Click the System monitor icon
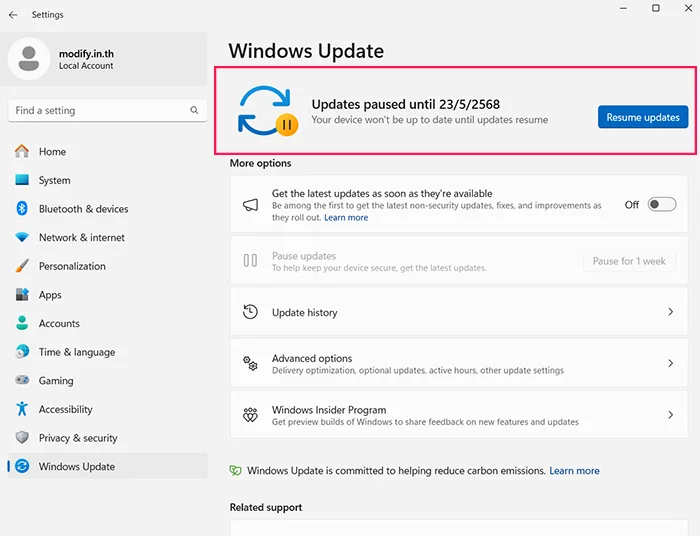The height and width of the screenshot is (536, 700). tap(22, 180)
